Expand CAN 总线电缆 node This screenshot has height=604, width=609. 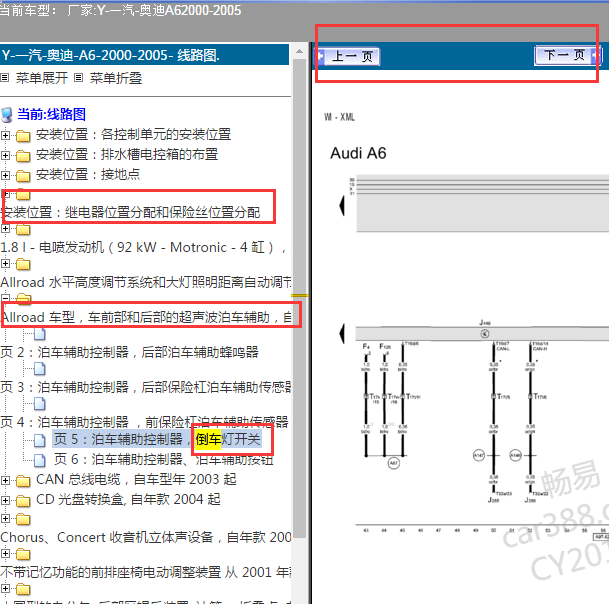pos(5,480)
